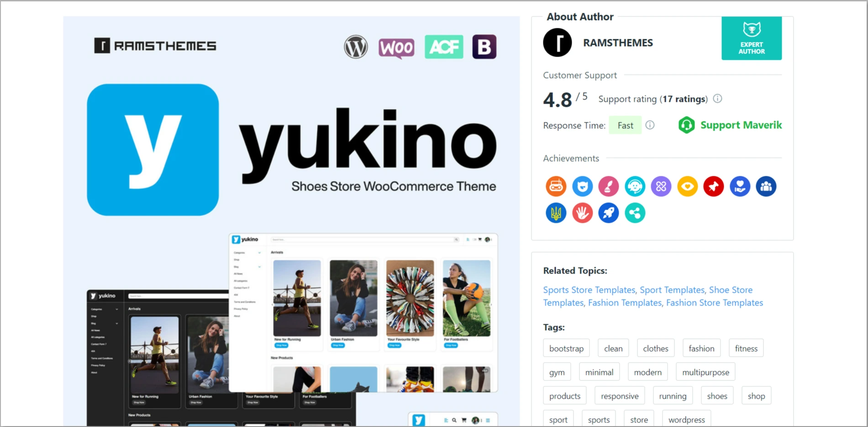Click the Expert Author badge

[x=751, y=38]
